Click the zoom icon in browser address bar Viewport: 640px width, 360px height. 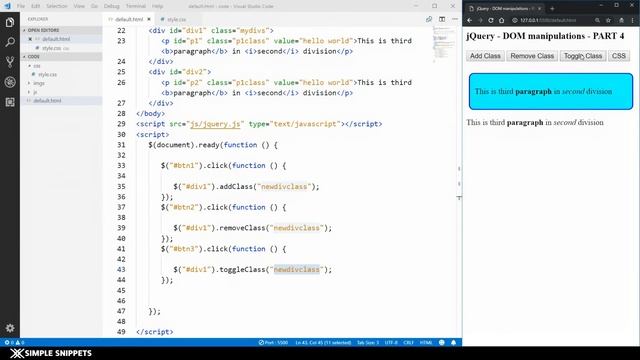597,20
